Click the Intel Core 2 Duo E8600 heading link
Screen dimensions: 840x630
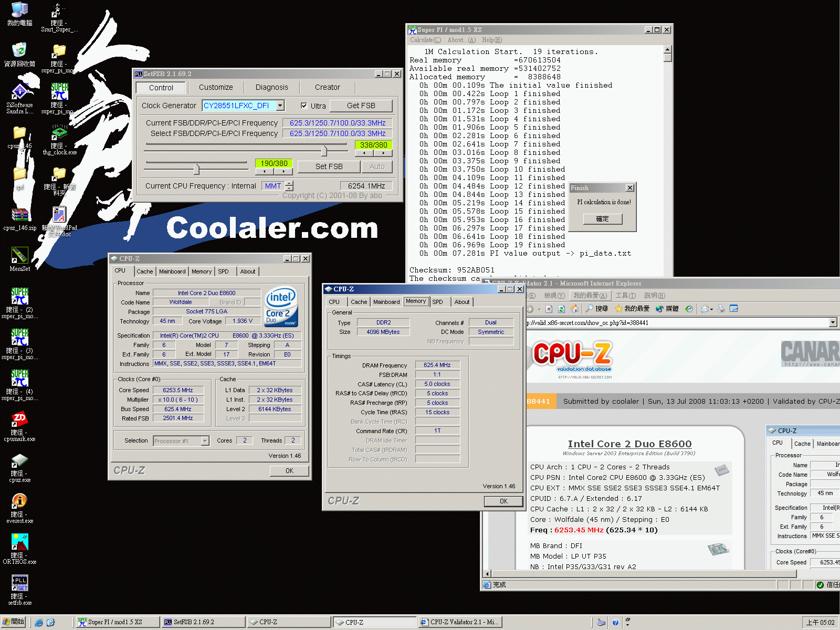629,444
